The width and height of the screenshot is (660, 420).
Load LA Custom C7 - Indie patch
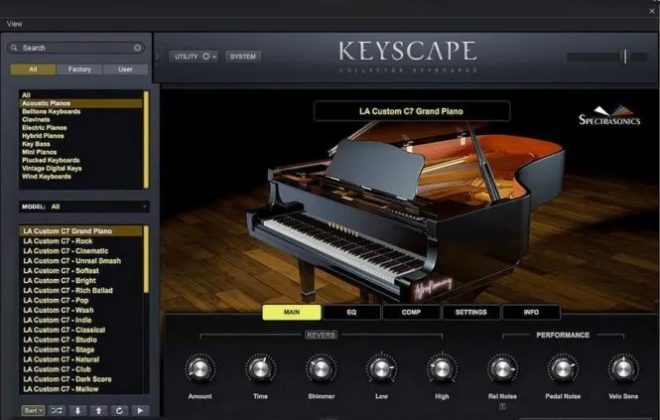[81, 320]
